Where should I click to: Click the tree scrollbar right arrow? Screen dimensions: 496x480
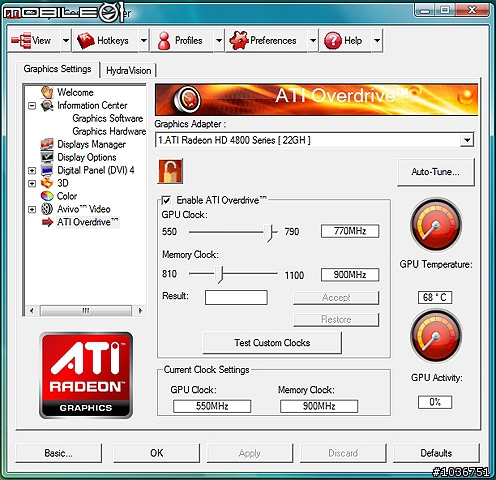pyautogui.click(x=140, y=311)
